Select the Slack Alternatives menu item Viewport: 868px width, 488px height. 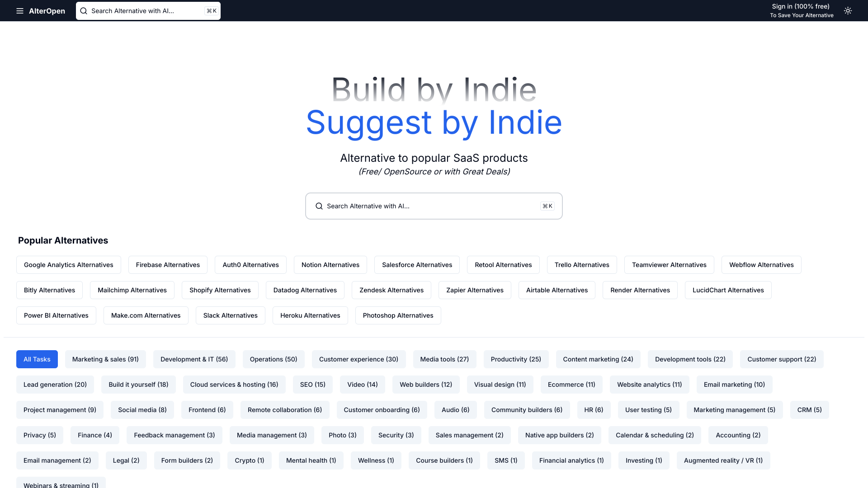click(x=231, y=315)
